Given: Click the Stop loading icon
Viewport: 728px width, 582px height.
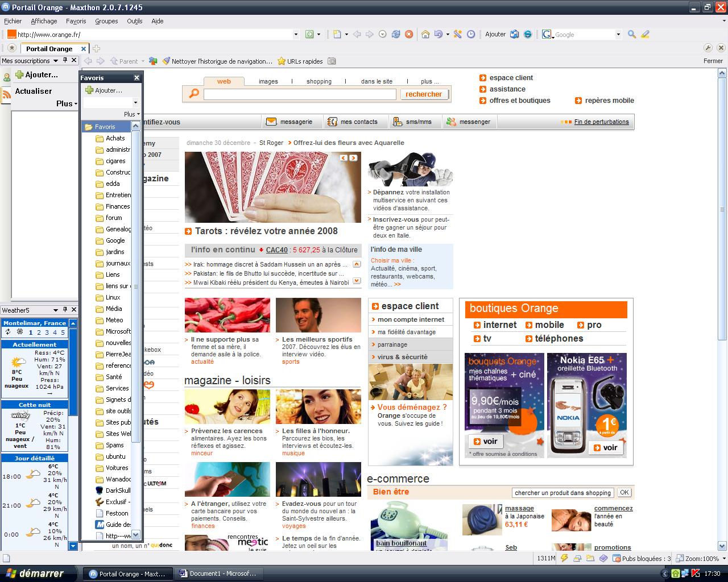Looking at the screenshot, I should pos(409,34).
